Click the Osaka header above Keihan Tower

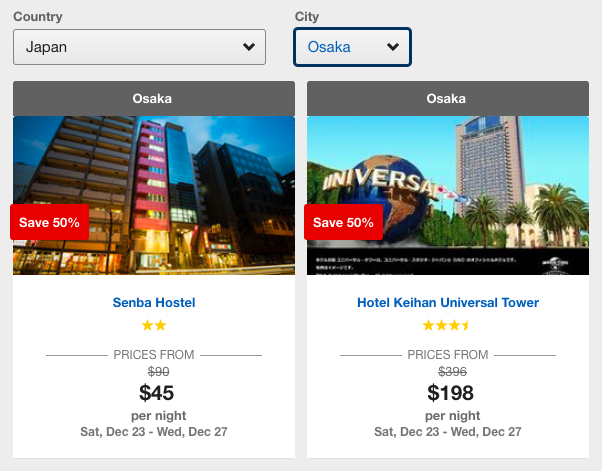point(448,99)
